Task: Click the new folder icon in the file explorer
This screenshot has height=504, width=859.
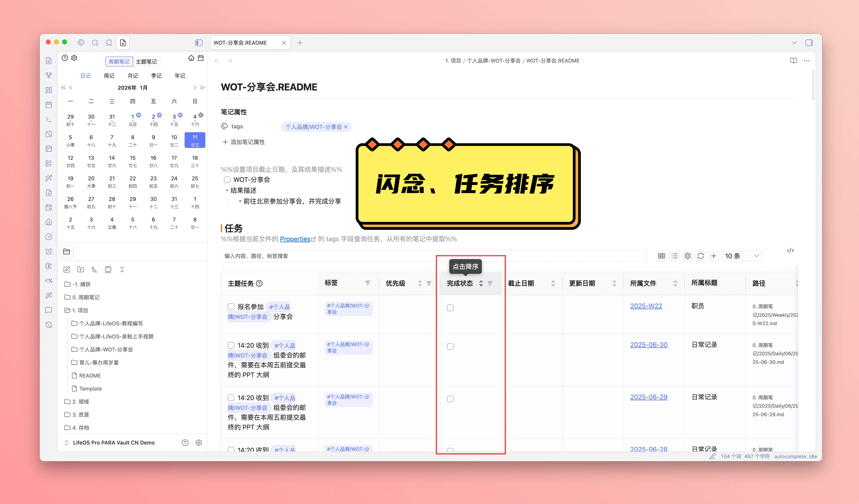Action: 80,270
